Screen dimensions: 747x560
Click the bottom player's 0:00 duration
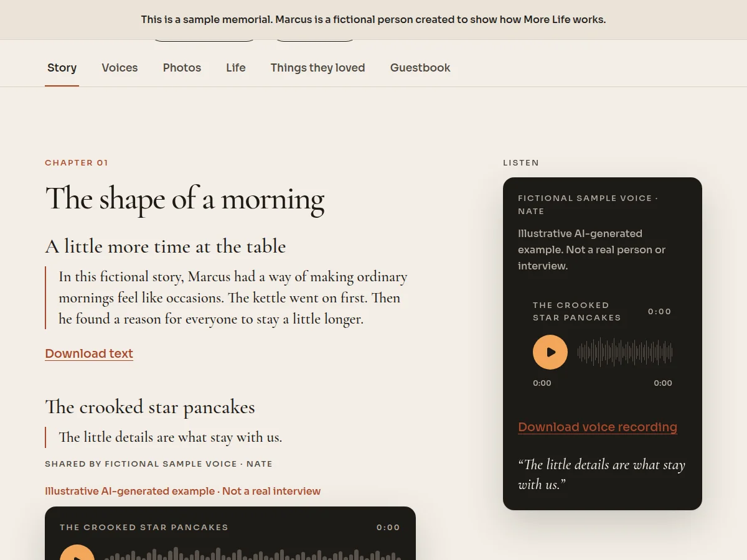pyautogui.click(x=388, y=527)
